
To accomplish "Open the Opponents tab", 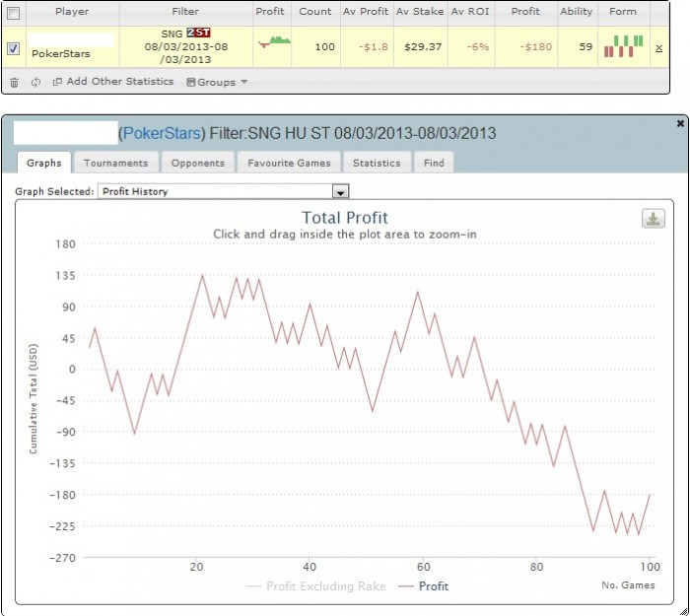I will (197, 163).
